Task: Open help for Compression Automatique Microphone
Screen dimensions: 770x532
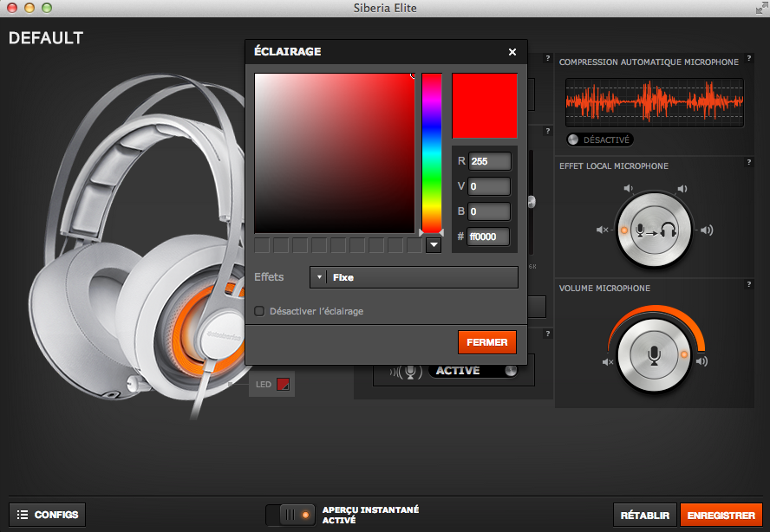Action: tap(748, 60)
